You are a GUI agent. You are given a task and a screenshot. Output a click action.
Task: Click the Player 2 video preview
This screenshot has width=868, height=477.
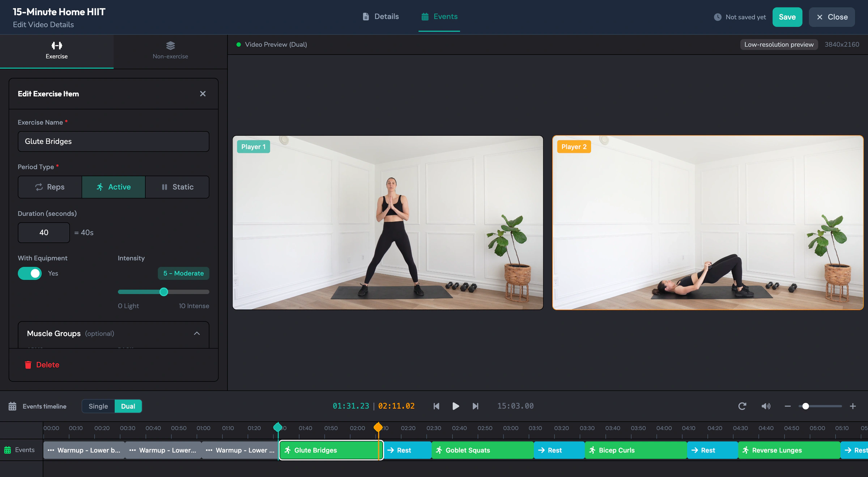pyautogui.click(x=708, y=223)
